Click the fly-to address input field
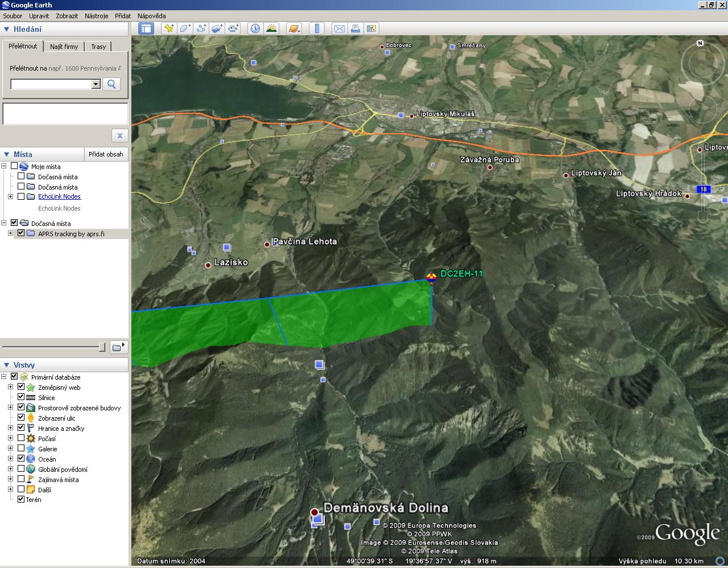The width and height of the screenshot is (728, 568). (x=51, y=84)
